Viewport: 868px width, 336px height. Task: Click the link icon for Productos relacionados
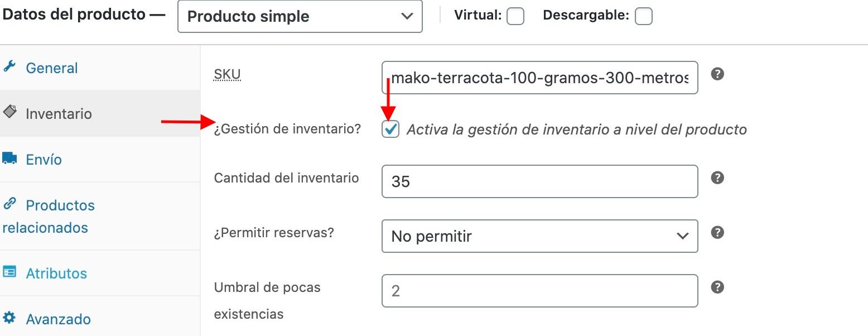(9, 204)
